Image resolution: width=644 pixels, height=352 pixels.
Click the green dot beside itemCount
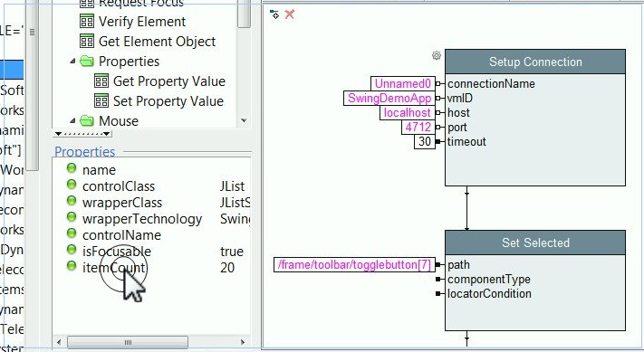[72, 266]
